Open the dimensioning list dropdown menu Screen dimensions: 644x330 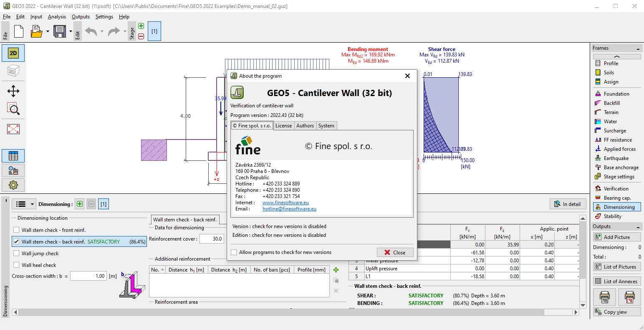[24, 204]
